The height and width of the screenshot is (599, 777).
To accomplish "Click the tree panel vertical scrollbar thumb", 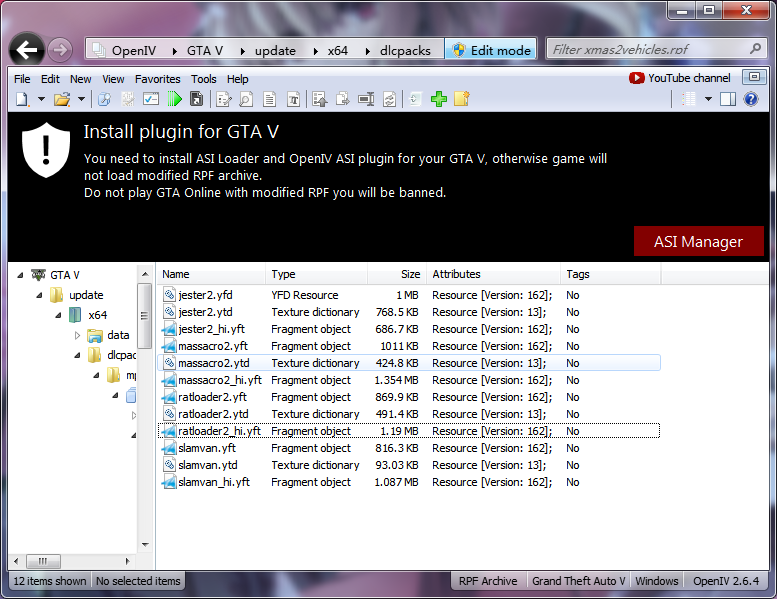I will (145, 316).
